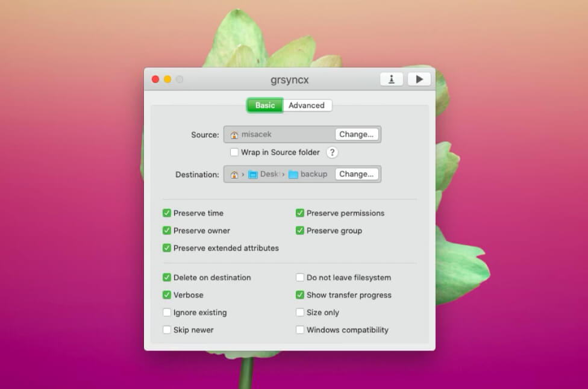Check the Size only option
588x389 pixels.
[299, 313]
